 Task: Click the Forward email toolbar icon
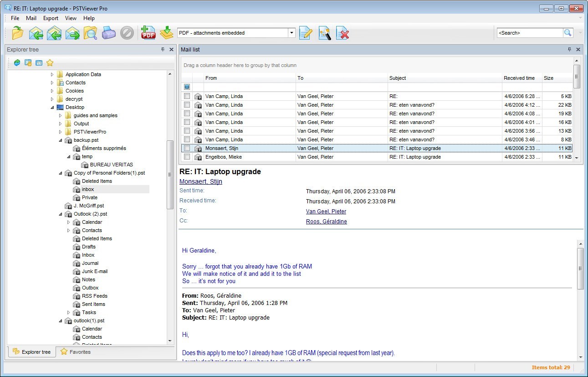(x=72, y=33)
